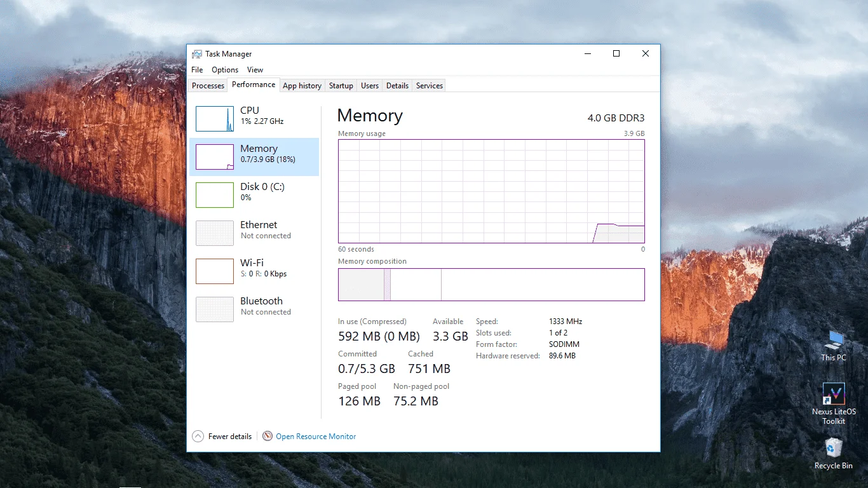This screenshot has width=868, height=488.
Task: Select the Disk 0 (C:) label
Action: [262, 187]
